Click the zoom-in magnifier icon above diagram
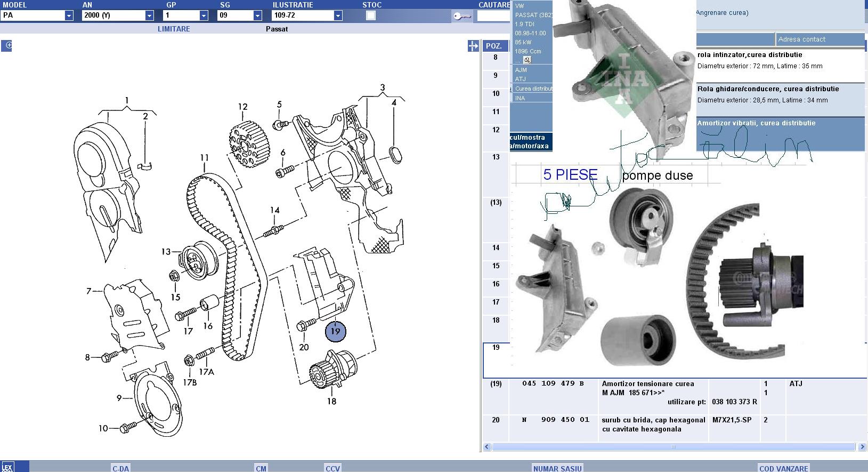Viewport: 868px width, 472px height. click(x=7, y=46)
